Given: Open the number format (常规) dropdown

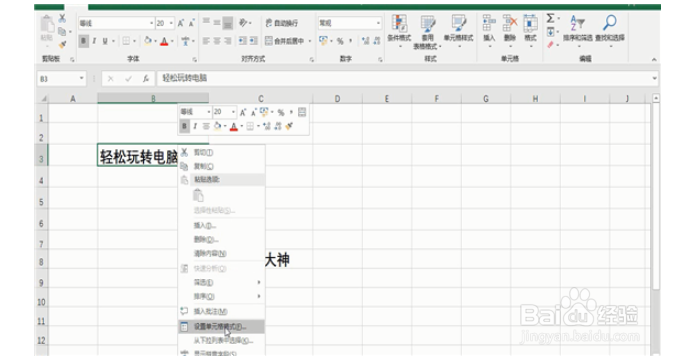Looking at the screenshot, I should 378,23.
